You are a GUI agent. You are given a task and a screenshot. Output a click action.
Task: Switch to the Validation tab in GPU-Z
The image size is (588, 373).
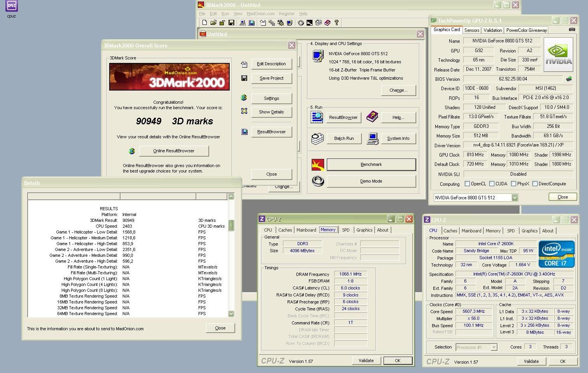[x=493, y=30]
